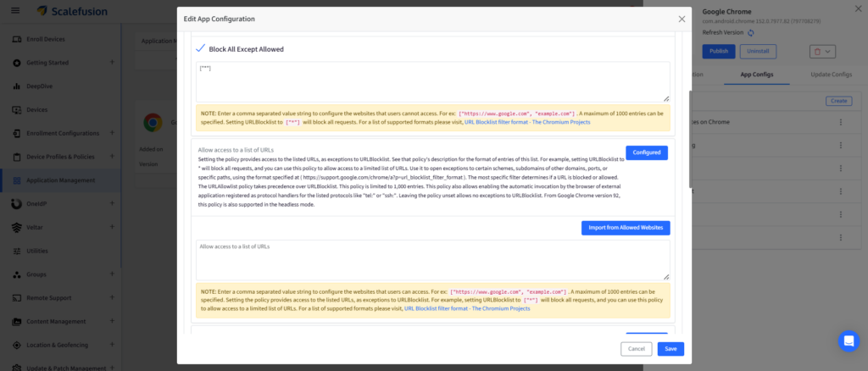The image size is (868, 371).
Task: Click the Location & Geofencing sidebar icon
Action: 17,345
